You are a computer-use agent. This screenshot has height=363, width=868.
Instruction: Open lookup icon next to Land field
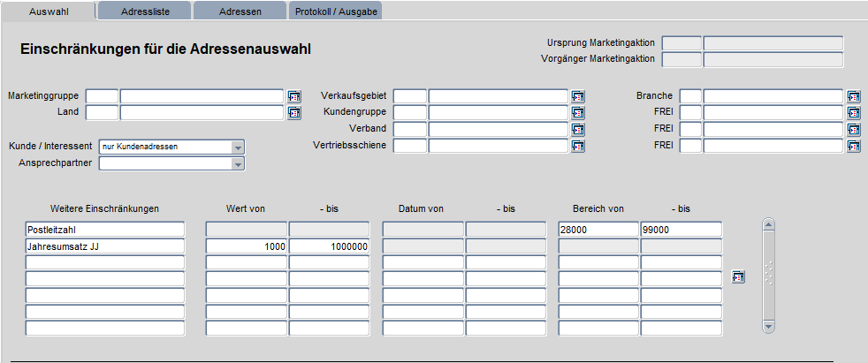pyautogui.click(x=293, y=113)
